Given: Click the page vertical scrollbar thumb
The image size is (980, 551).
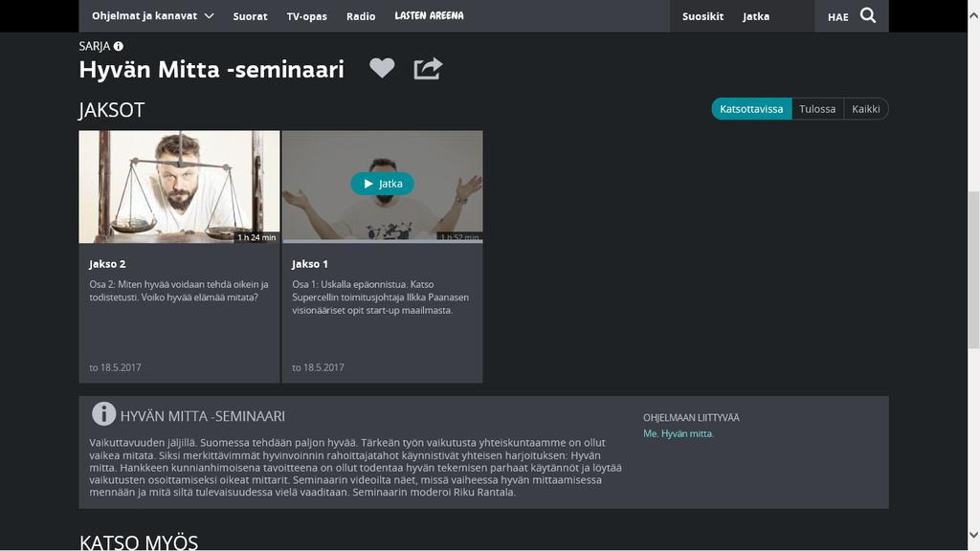Looking at the screenshot, I should pyautogui.click(x=973, y=270).
